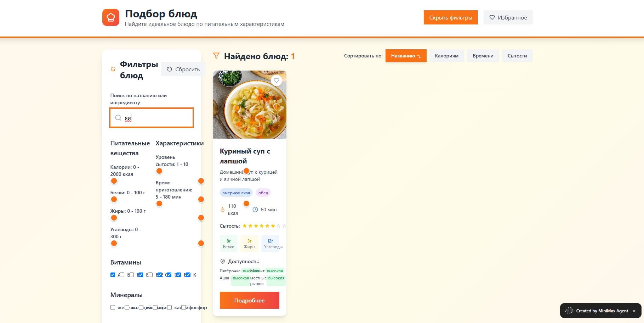Enable the 'железо' mineral checkbox
This screenshot has width=644, height=323.
[113, 307]
